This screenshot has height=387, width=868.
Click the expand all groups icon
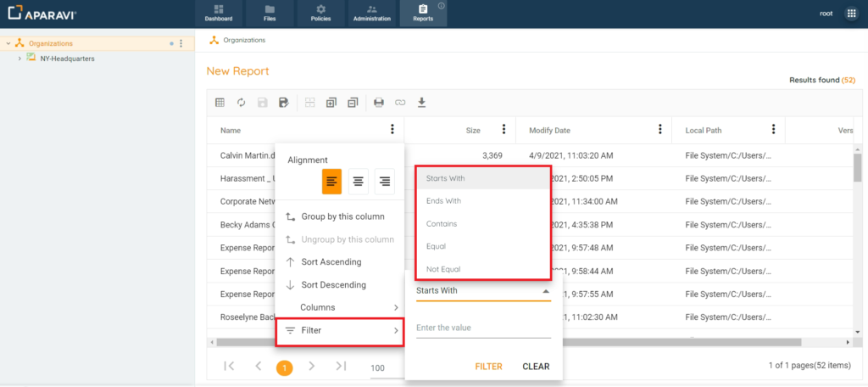[x=331, y=103]
